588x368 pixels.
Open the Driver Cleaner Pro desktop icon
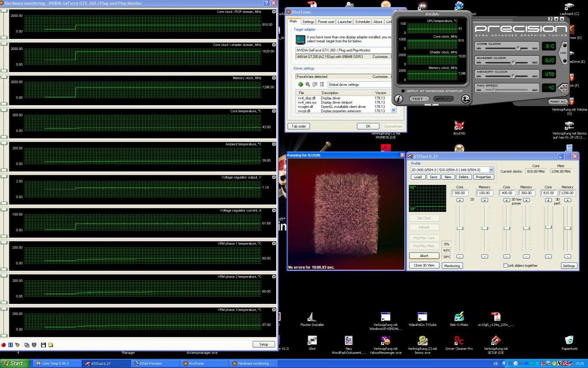click(459, 343)
